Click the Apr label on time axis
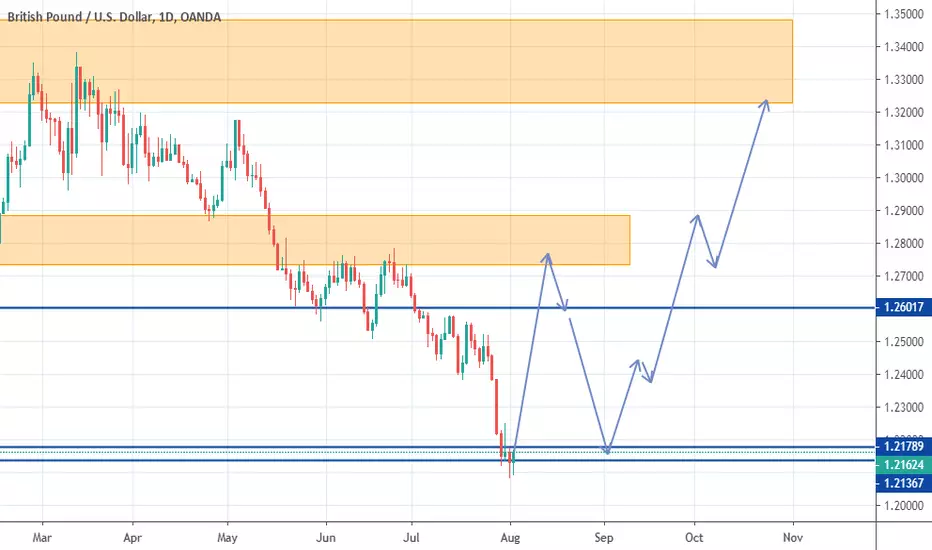The height and width of the screenshot is (550, 932). pos(133,538)
